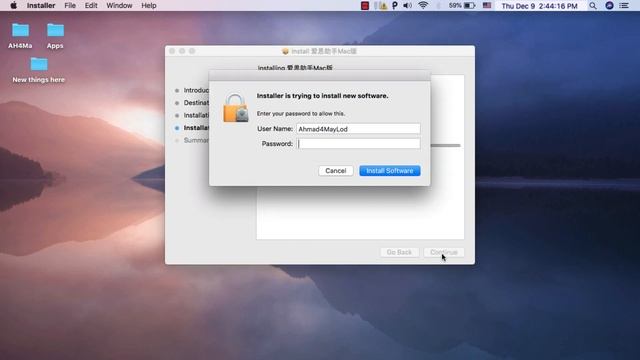Click the P icon in menu bar

[x=395, y=5]
